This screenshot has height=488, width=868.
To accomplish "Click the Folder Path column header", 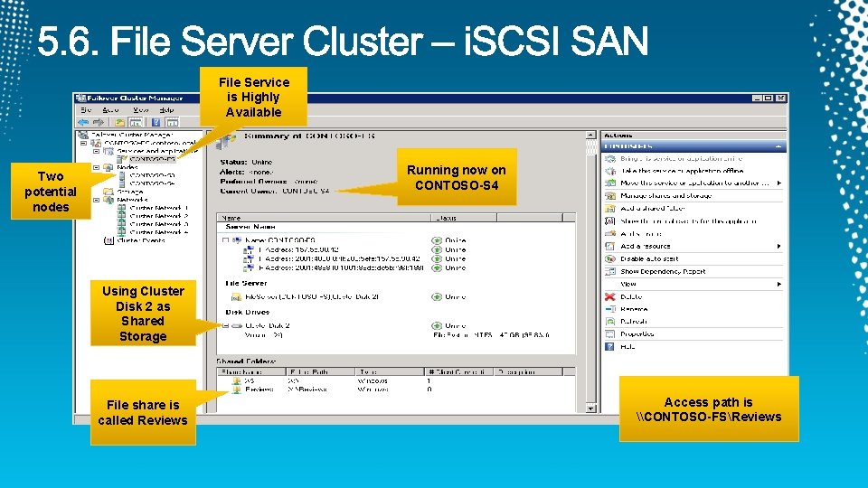I will coord(320,371).
